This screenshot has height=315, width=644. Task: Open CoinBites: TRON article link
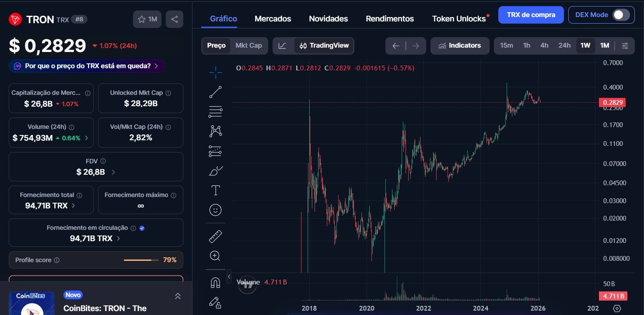tap(105, 308)
